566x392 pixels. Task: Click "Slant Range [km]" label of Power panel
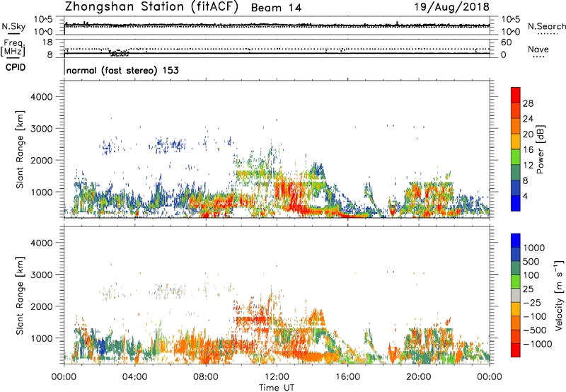coord(20,149)
